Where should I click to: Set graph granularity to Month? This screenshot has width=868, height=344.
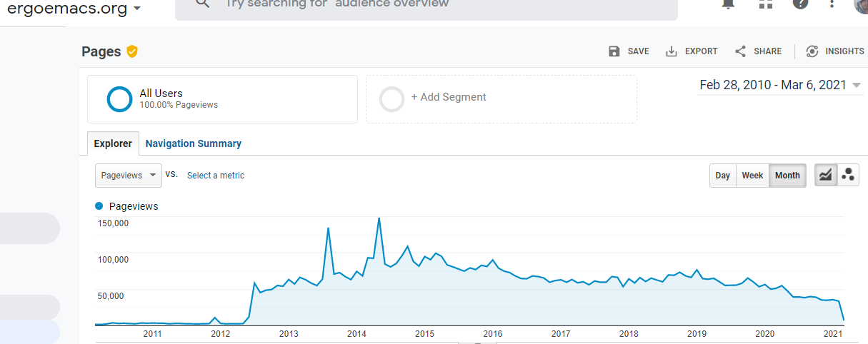787,176
